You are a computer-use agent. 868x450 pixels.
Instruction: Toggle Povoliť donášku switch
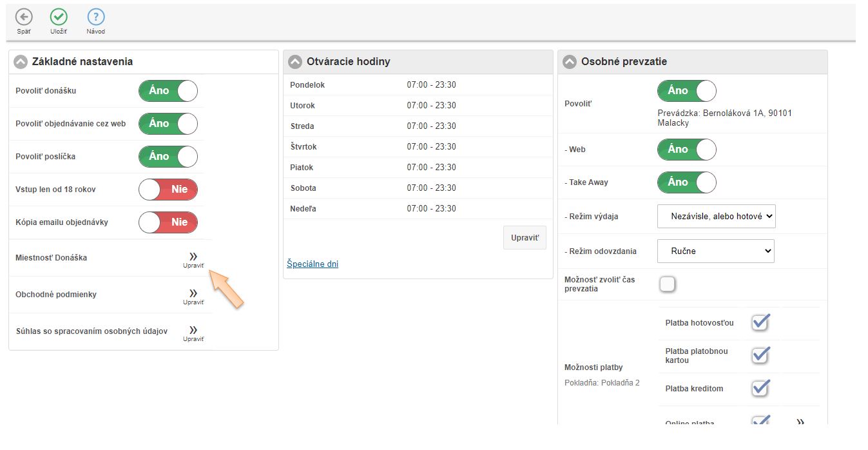pos(168,91)
